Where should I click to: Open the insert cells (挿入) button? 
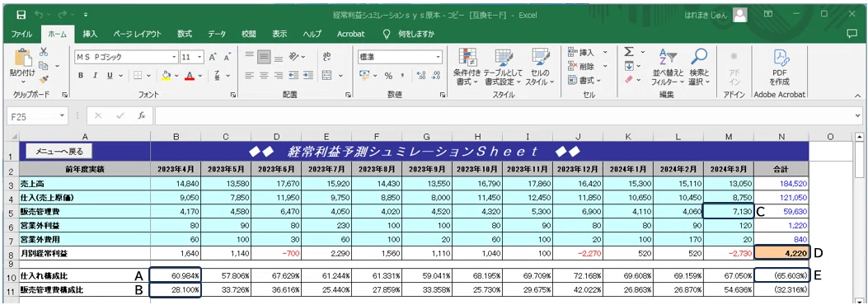pos(588,53)
